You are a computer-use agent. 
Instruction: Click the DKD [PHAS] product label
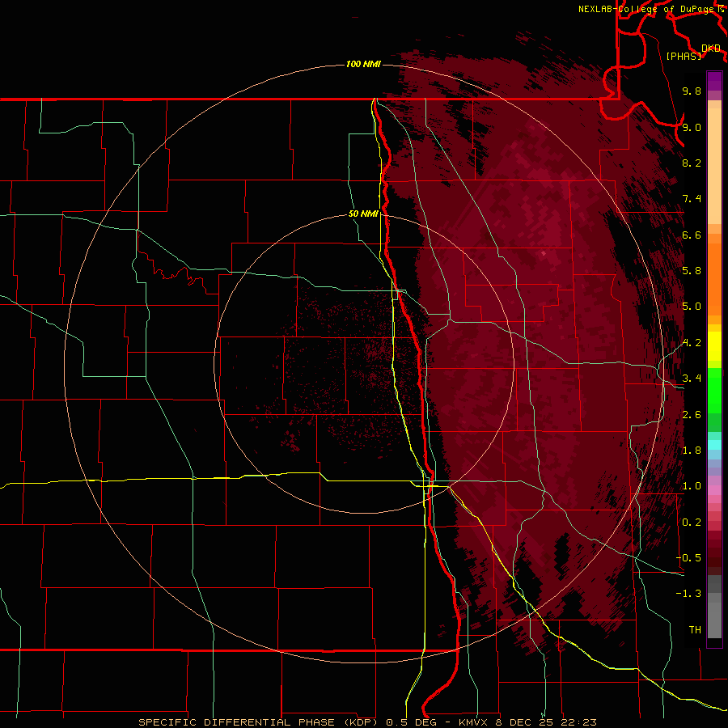click(692, 52)
